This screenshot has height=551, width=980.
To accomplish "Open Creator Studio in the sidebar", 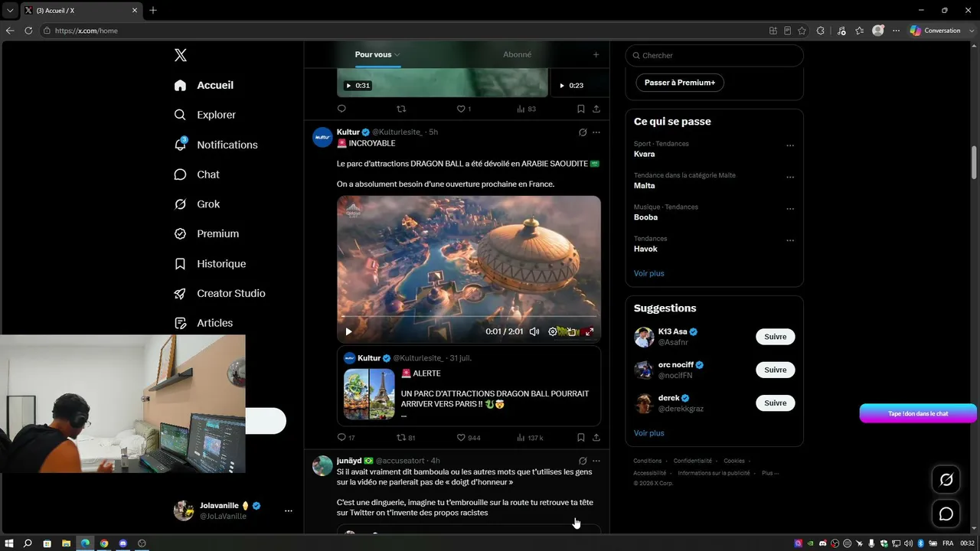I will 220,293.
